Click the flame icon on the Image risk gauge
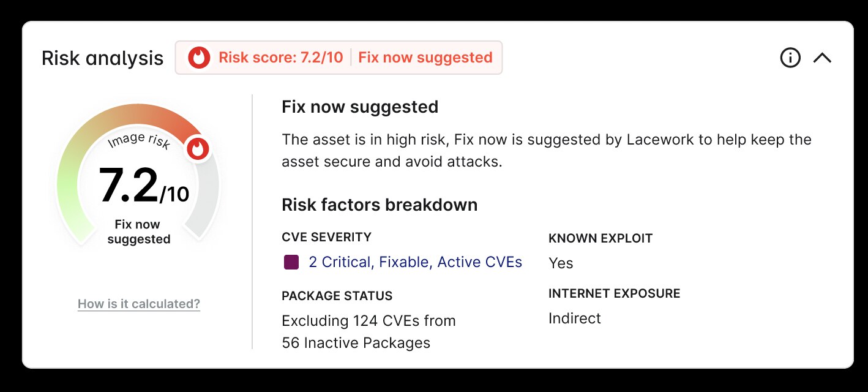Screen dimensions: 868x392 coord(197,149)
